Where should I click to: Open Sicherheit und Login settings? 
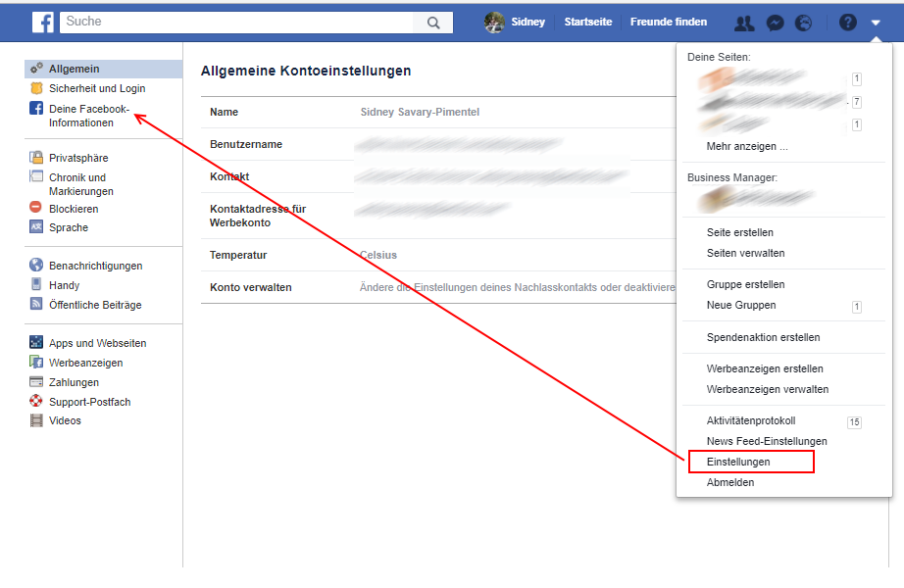pyautogui.click(x=97, y=88)
